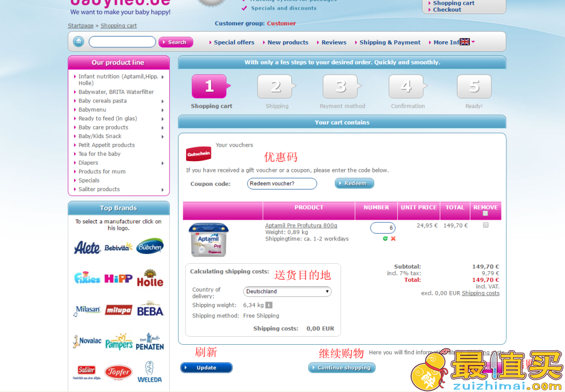The image size is (565, 392).
Task: Open Specials category
Action: click(89, 180)
